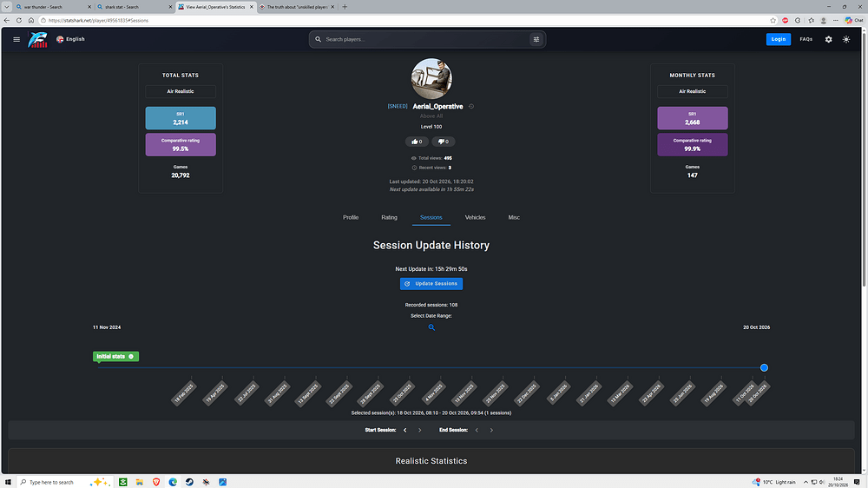Switch to the Rating tab
Viewport: 868px width, 488px height.
(x=389, y=218)
